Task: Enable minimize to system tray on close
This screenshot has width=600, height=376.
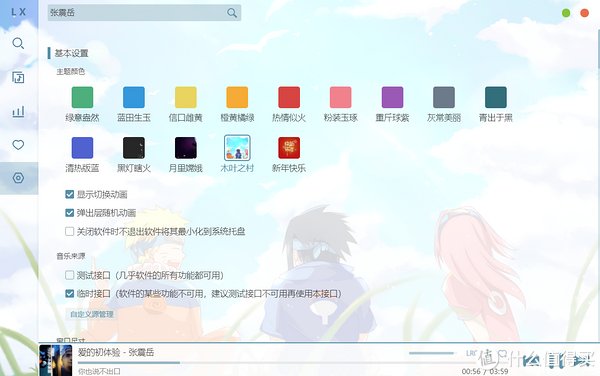Action: [69, 231]
